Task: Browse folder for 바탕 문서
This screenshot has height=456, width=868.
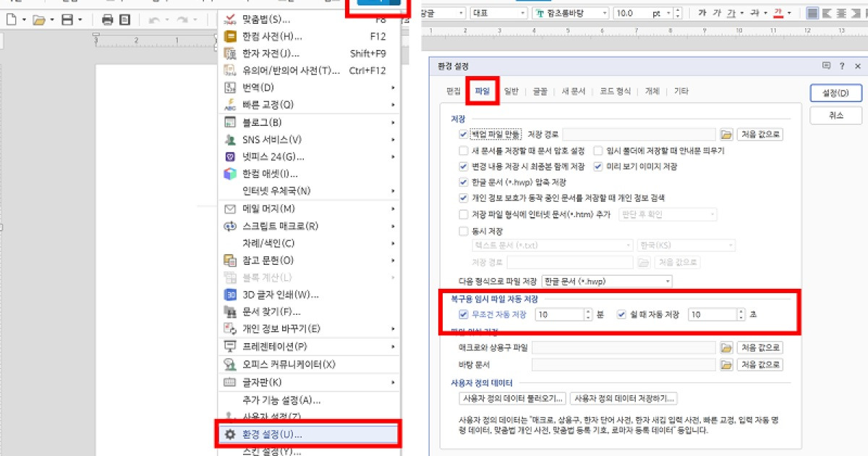Action: click(x=727, y=366)
